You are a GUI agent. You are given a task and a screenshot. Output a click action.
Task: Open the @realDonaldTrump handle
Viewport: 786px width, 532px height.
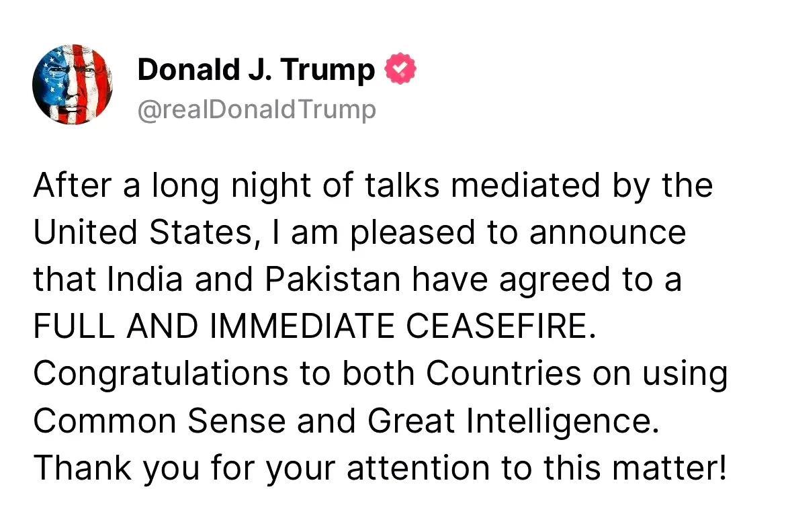coord(256,110)
